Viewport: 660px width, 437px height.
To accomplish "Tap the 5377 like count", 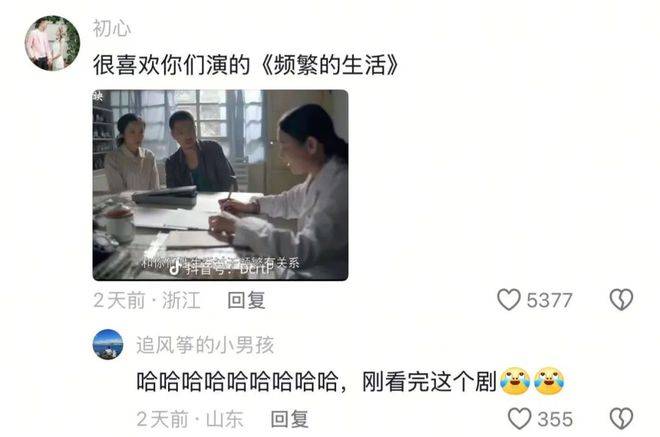I will [x=549, y=300].
